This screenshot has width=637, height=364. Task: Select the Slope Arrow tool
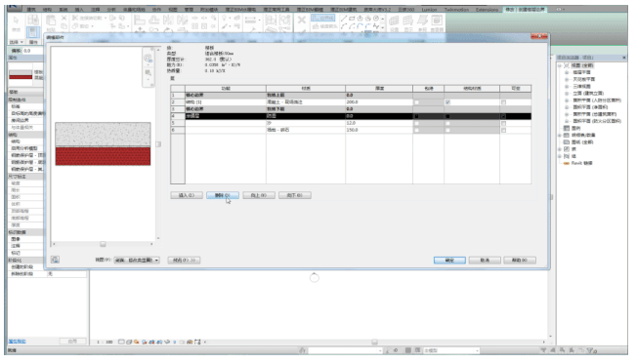coord(324,26)
